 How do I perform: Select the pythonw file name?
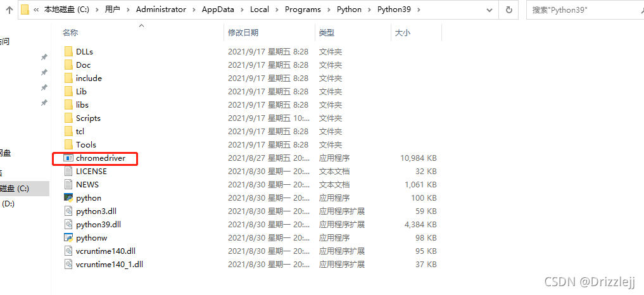[92, 237]
